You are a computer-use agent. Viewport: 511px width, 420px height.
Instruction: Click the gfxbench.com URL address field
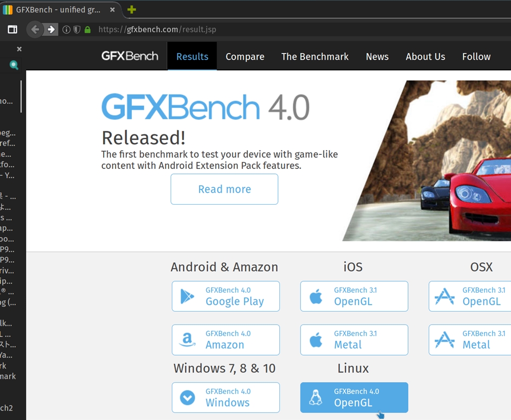[x=157, y=29]
